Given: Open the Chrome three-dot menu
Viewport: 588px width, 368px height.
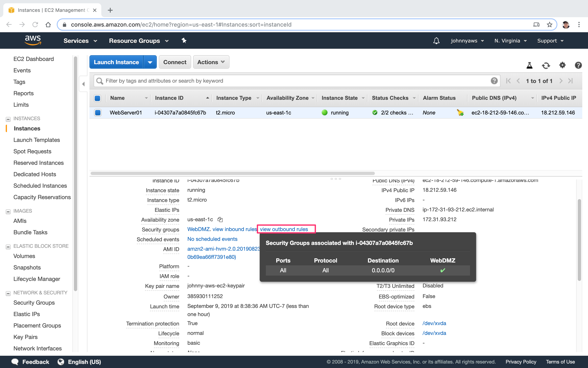Looking at the screenshot, I should click(579, 25).
